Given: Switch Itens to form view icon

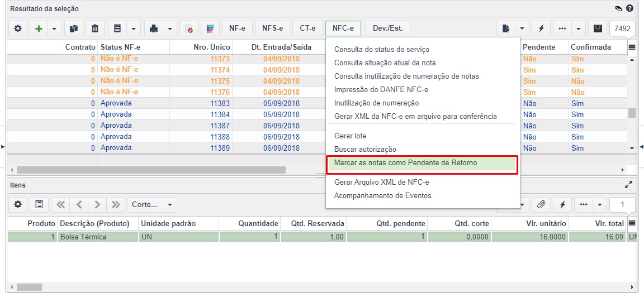Looking at the screenshot, I should [39, 204].
